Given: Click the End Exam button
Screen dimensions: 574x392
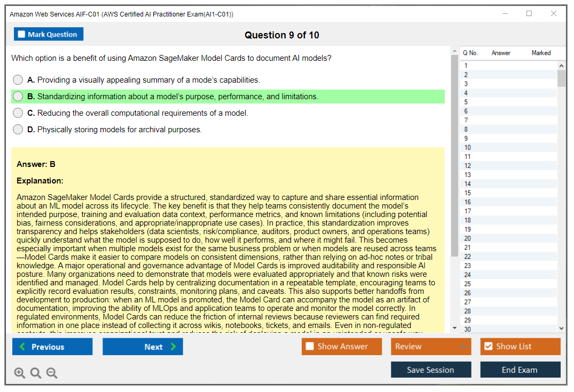Looking at the screenshot, I should [x=520, y=370].
